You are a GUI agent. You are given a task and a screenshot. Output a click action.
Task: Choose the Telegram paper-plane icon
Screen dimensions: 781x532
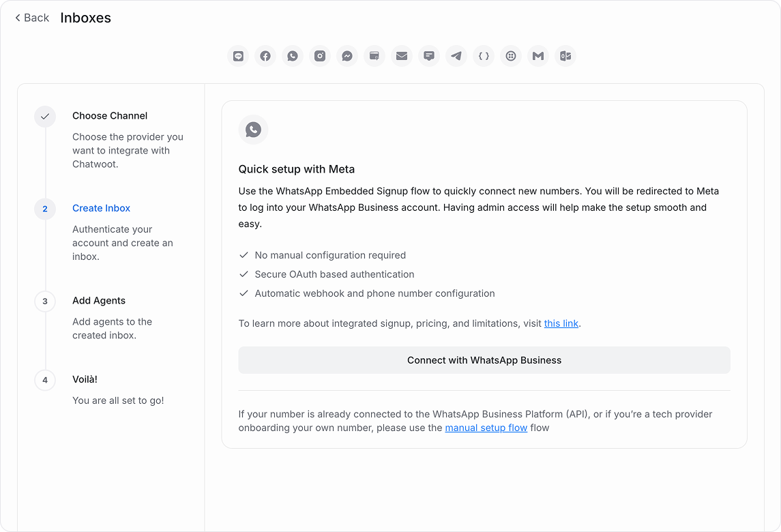coord(456,56)
